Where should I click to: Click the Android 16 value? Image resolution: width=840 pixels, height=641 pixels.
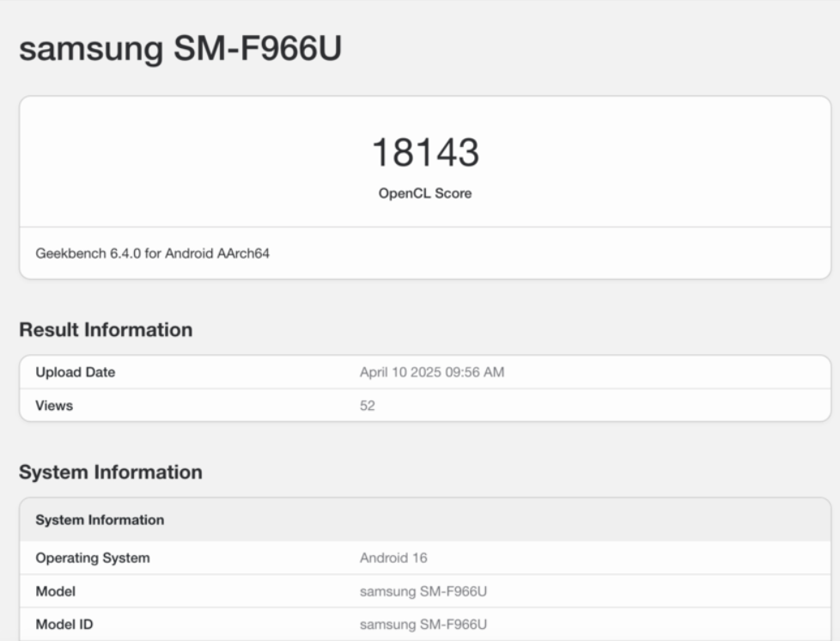(x=393, y=558)
